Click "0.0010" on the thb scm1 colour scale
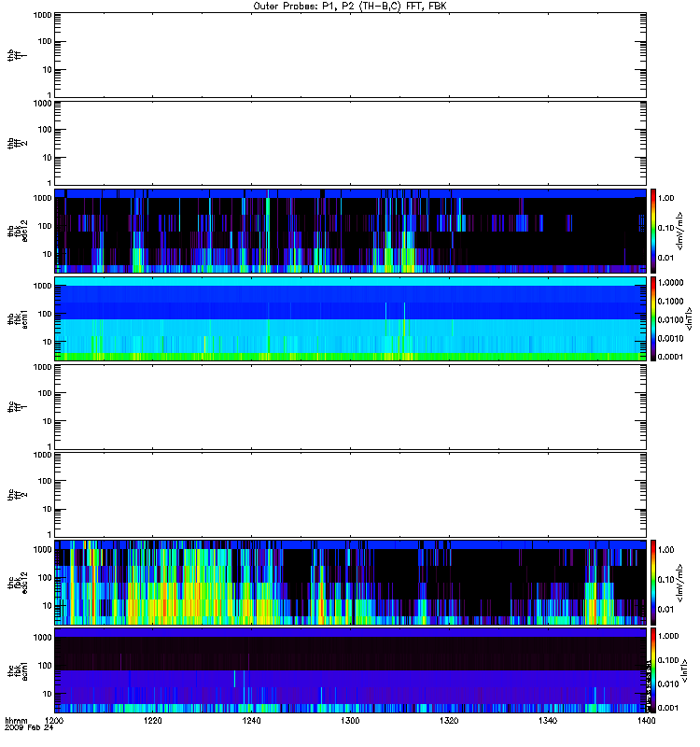This screenshot has width=700, height=747. click(670, 338)
